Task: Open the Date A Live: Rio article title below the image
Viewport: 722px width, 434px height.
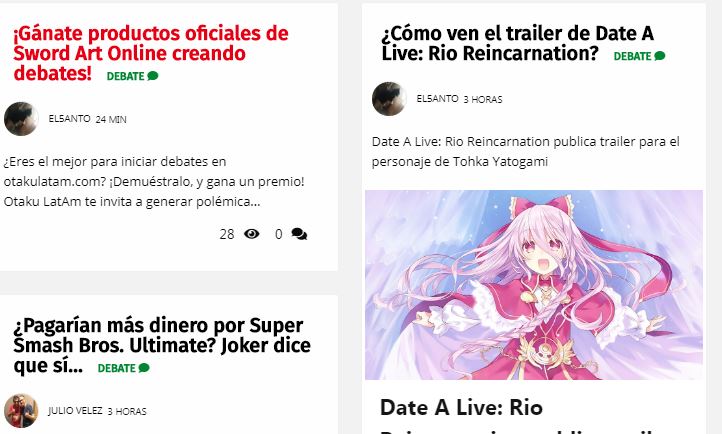Action: (462, 408)
